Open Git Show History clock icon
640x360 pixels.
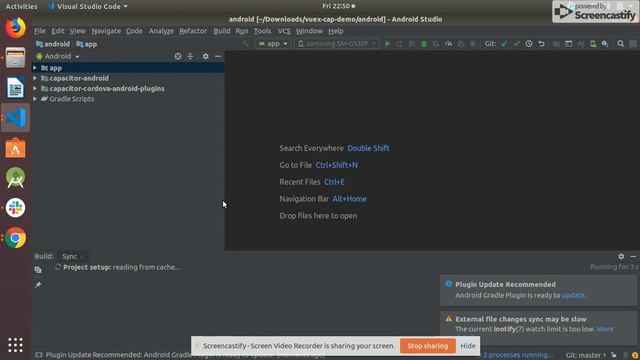point(529,44)
